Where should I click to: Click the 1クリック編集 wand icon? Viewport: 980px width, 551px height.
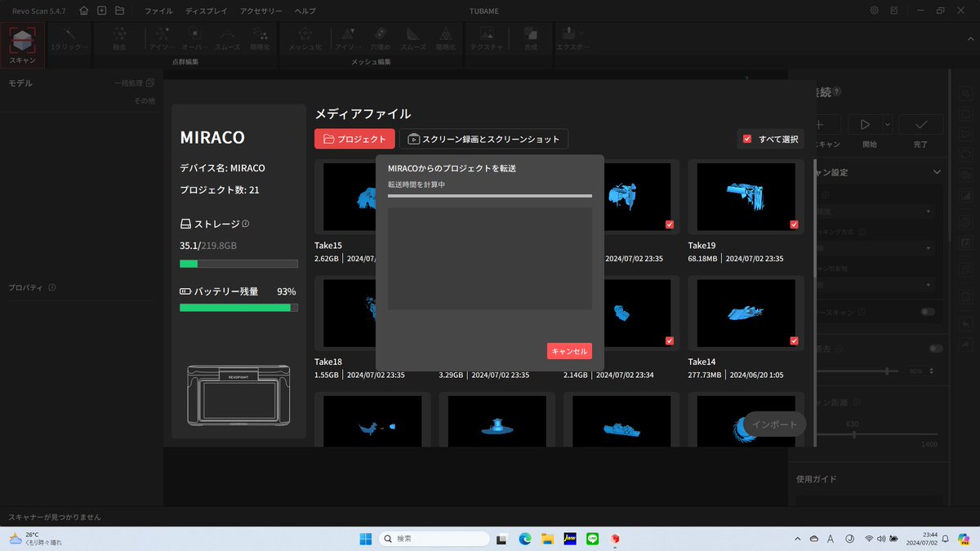pos(70,34)
